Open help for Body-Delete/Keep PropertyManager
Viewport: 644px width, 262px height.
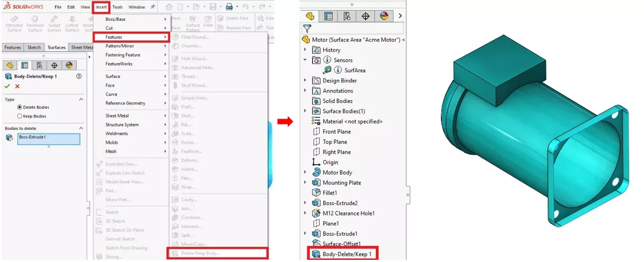79,76
